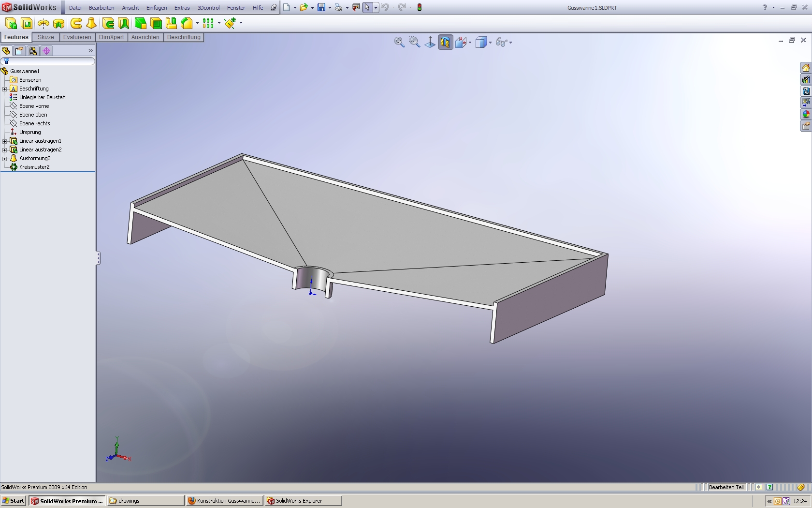Switch to the Evaluieren tab
812x508 pixels.
pos(77,37)
